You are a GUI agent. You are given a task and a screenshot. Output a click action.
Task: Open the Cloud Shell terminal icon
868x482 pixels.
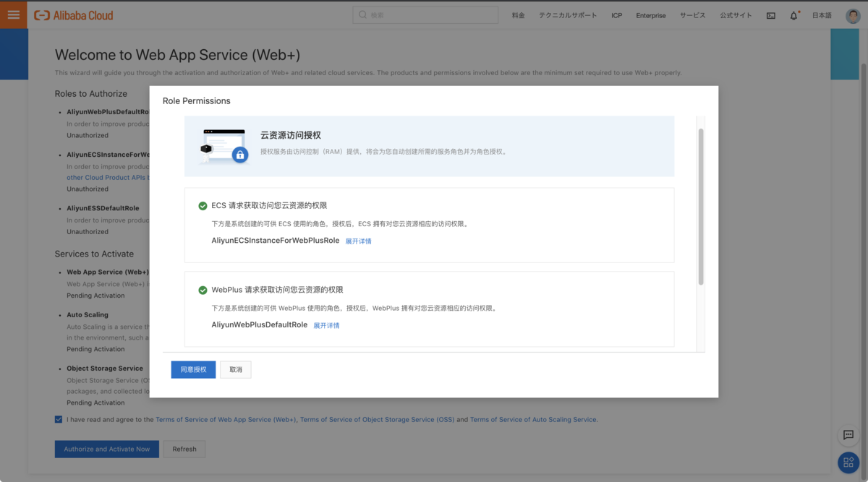point(771,15)
